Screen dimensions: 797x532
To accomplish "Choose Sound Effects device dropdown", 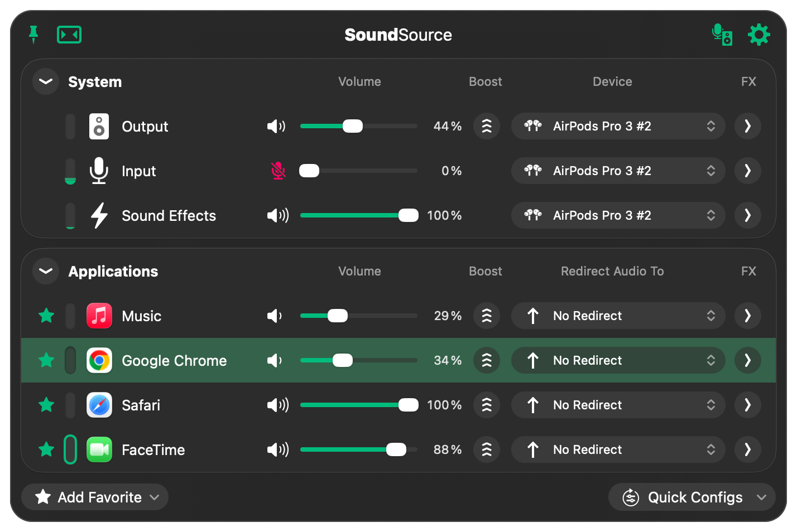I will pos(618,215).
